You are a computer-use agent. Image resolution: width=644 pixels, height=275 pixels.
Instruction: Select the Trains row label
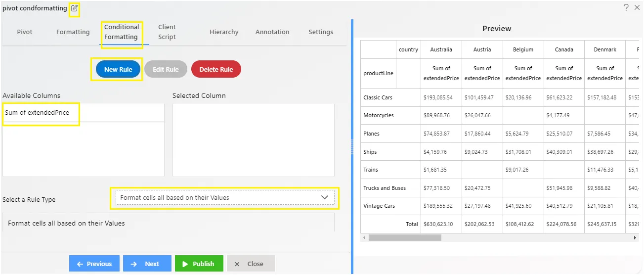pos(390,170)
